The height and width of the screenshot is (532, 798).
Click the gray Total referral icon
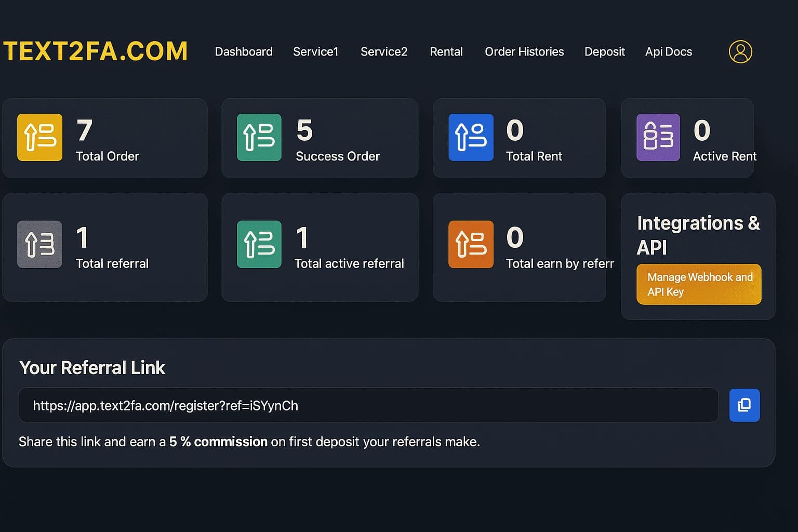(x=39, y=244)
